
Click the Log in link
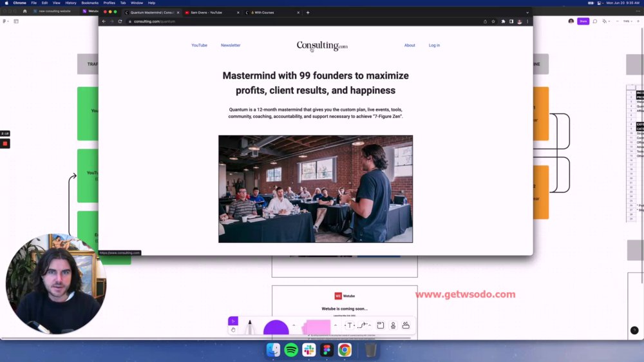[434, 45]
